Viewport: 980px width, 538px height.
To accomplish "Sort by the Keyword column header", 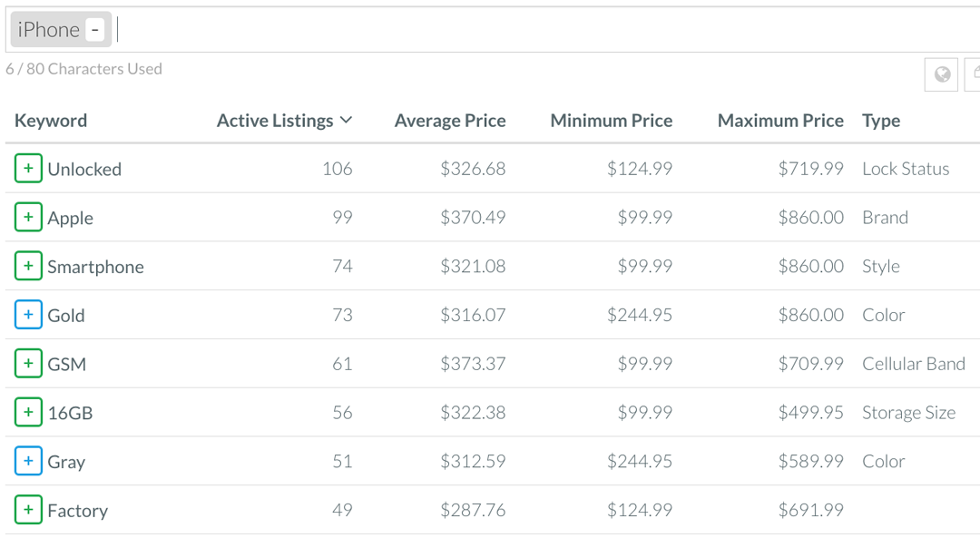I will (x=51, y=121).
